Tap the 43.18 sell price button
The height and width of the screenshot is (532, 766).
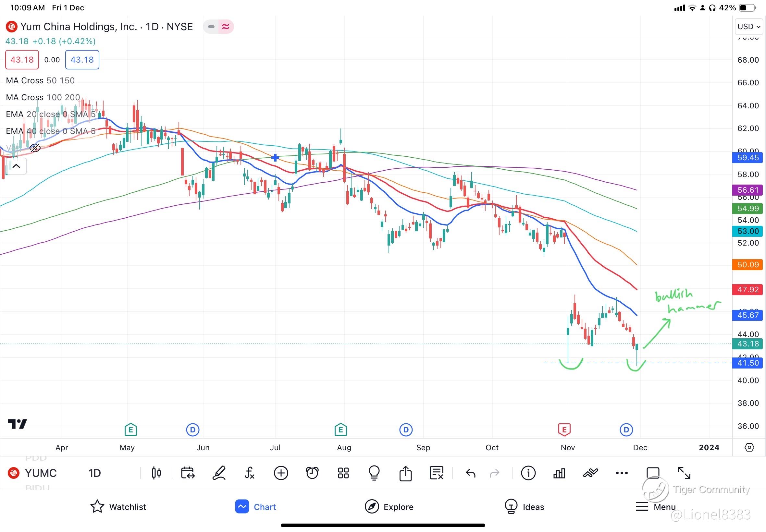click(22, 60)
